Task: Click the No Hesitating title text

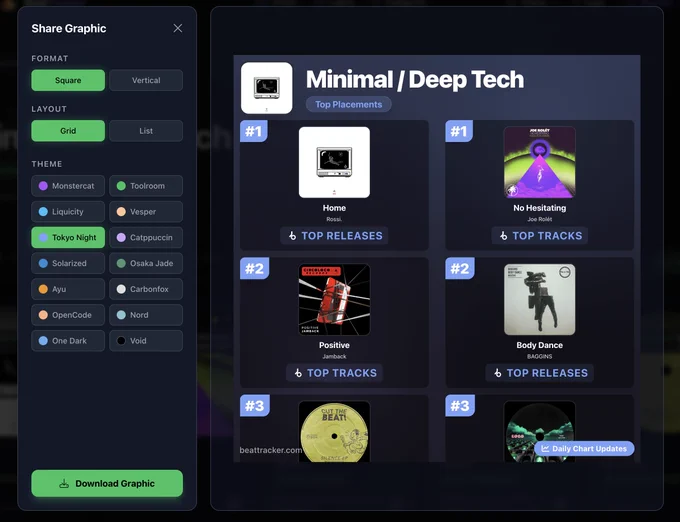Action: (539, 208)
